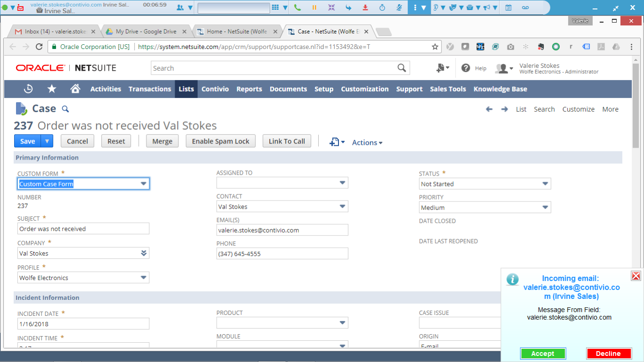Open the Actions menu
Image resolution: width=644 pixels, height=362 pixels.
[x=367, y=142]
